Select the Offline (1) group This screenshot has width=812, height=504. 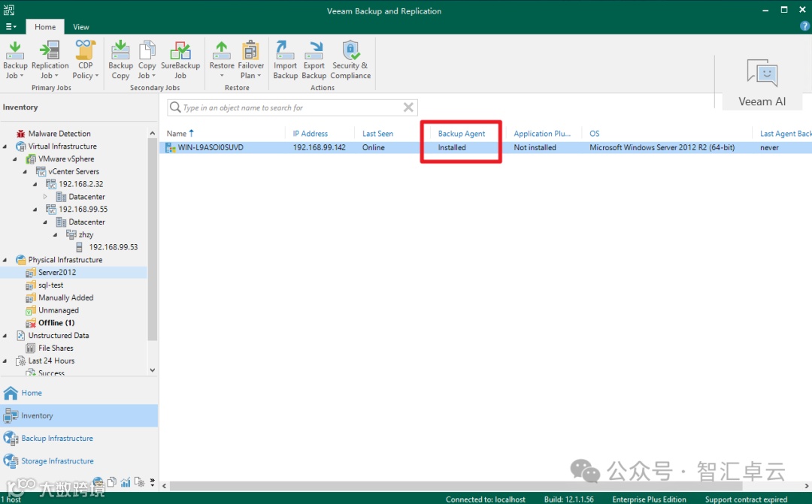coord(56,323)
